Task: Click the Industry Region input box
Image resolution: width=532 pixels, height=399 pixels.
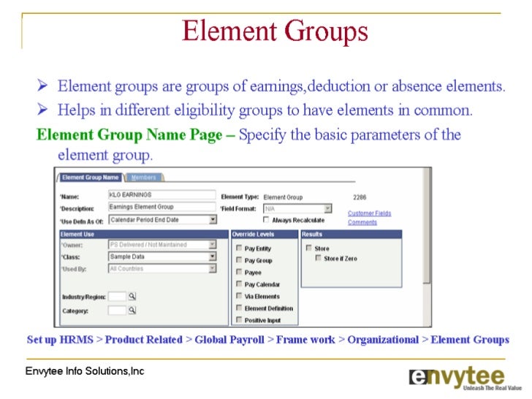Action: click(x=117, y=297)
